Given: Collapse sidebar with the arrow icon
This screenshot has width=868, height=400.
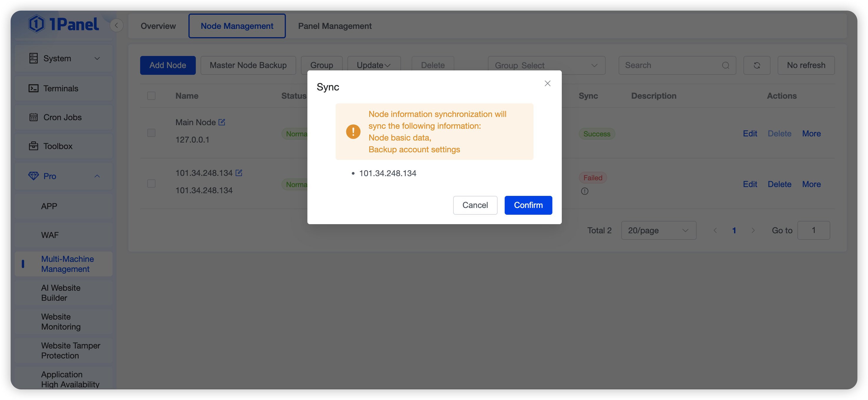Looking at the screenshot, I should click(116, 26).
